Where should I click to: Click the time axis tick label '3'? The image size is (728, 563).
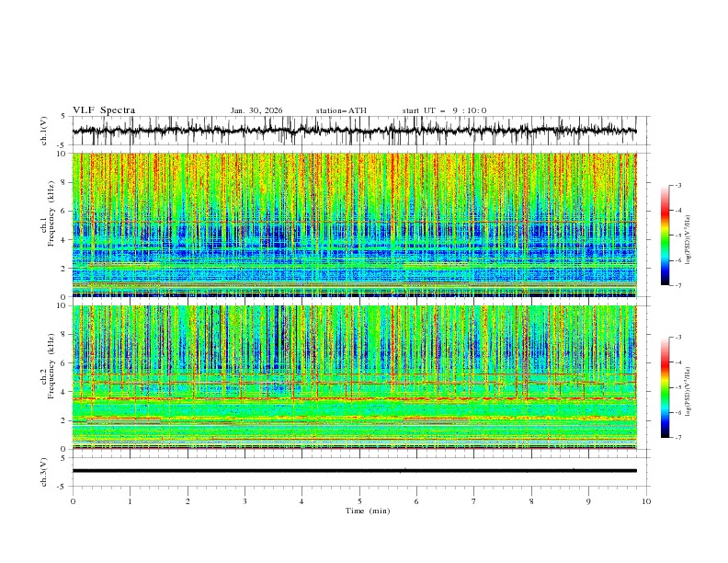(245, 501)
